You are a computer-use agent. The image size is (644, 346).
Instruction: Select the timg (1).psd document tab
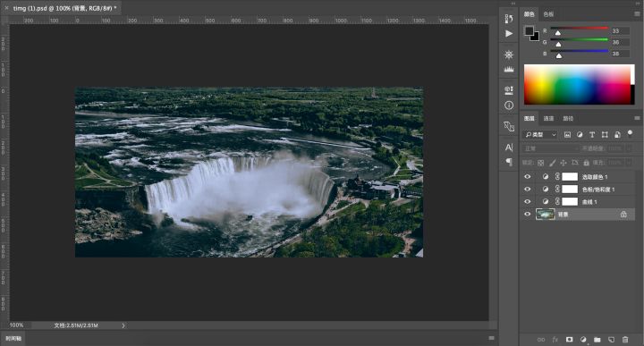(64, 8)
